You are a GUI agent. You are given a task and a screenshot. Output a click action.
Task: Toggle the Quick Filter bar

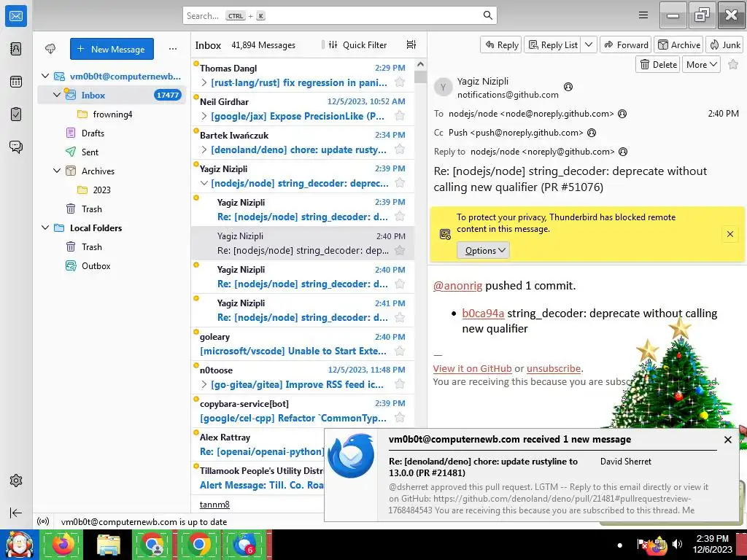pyautogui.click(x=357, y=44)
